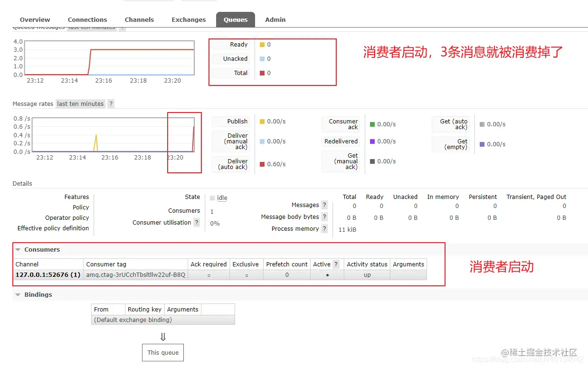Click the yellow Publish rate swatch

point(262,122)
